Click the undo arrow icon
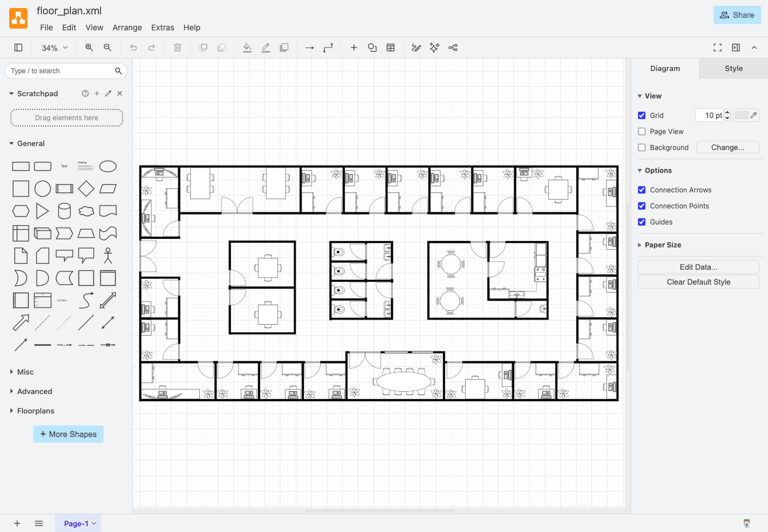This screenshot has width=768, height=532. click(x=133, y=48)
